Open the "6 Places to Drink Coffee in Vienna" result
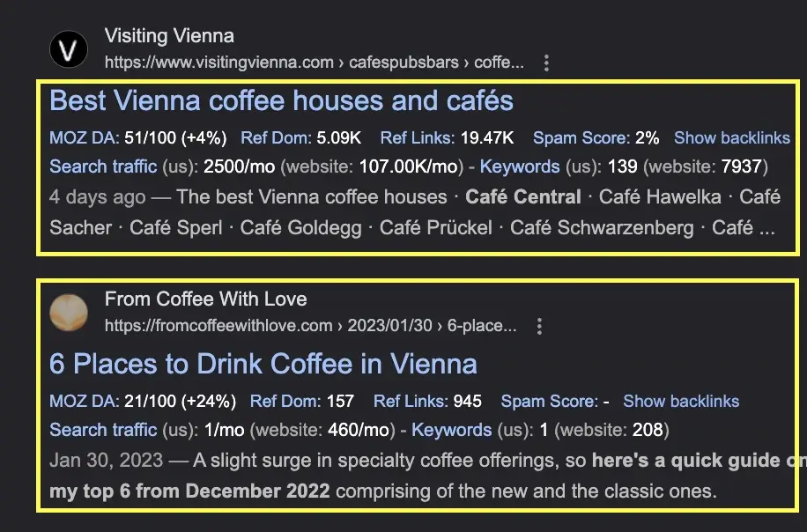The image size is (807, 532). point(263,364)
